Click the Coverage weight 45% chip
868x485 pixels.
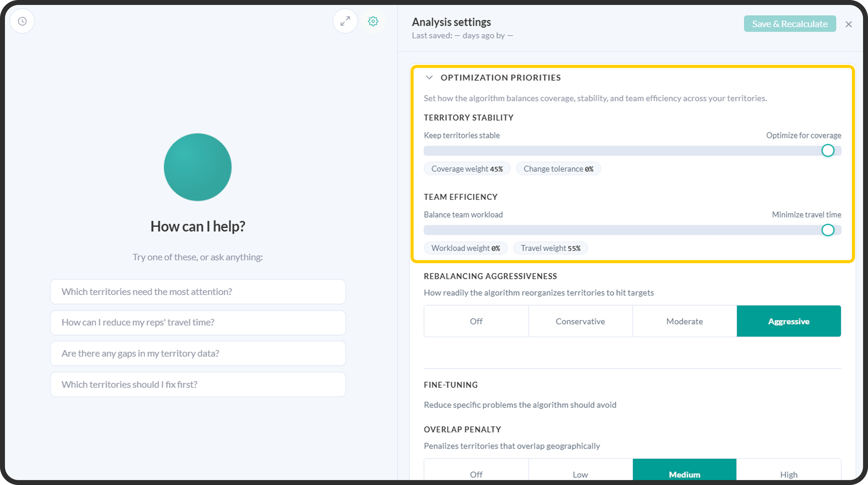click(467, 169)
